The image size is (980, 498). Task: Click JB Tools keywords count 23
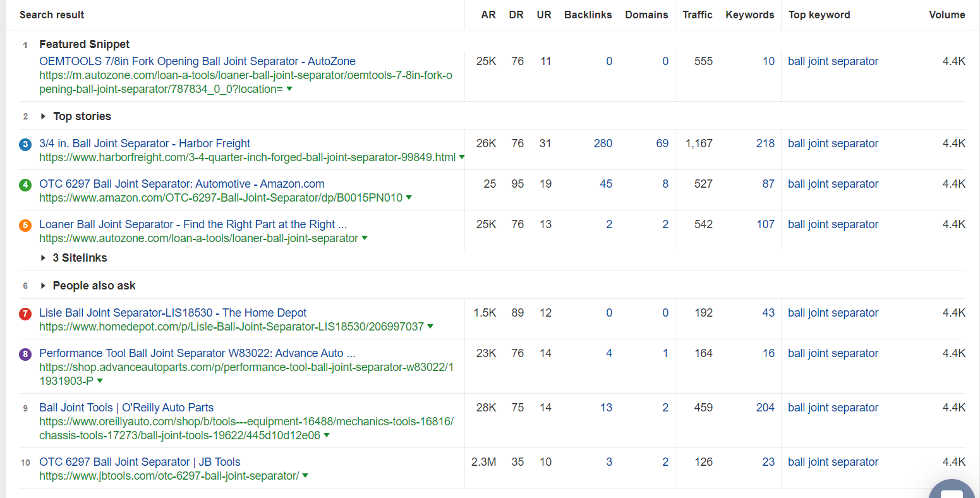click(768, 462)
